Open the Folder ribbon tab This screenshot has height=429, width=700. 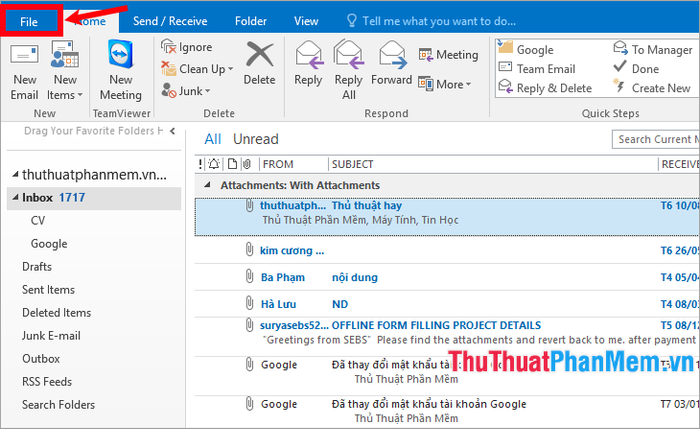pyautogui.click(x=250, y=21)
